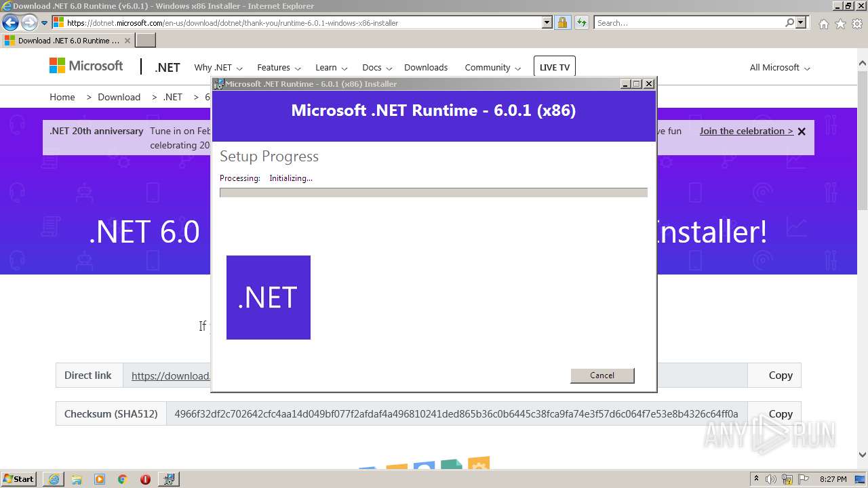868x488 pixels.
Task: Copy the Direct link URL
Action: point(781,375)
